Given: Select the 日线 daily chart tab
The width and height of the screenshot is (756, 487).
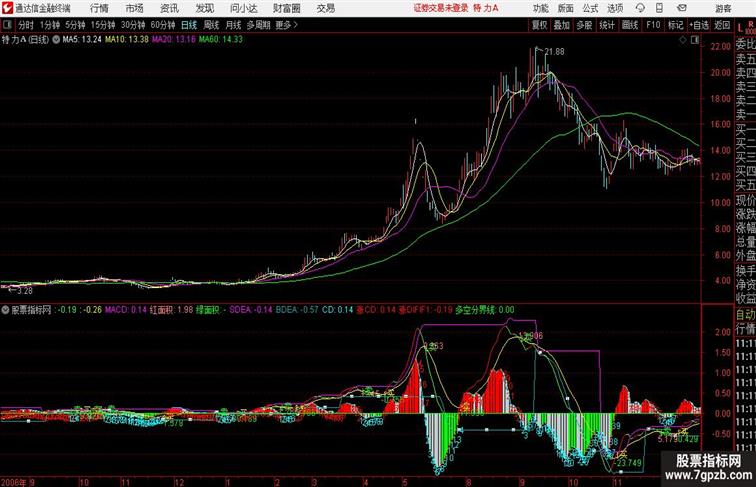Looking at the screenshot, I should tap(189, 25).
